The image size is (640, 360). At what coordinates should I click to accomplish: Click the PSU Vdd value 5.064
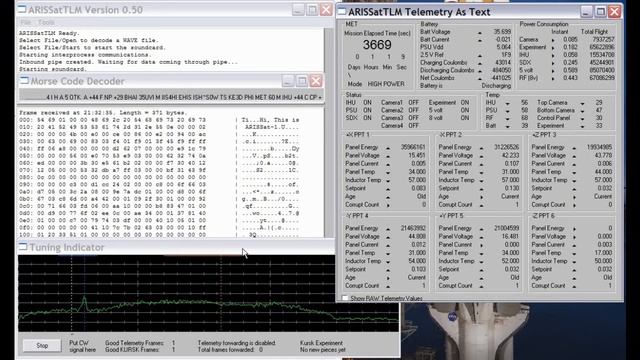(x=503, y=47)
